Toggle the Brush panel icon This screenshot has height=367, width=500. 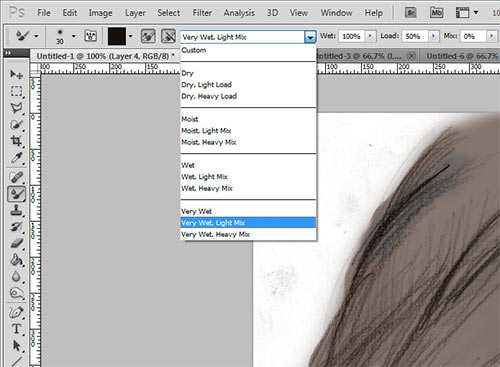tap(91, 36)
